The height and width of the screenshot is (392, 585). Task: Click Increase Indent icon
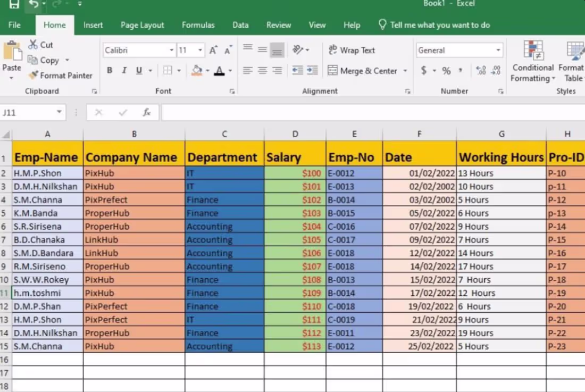pos(312,70)
